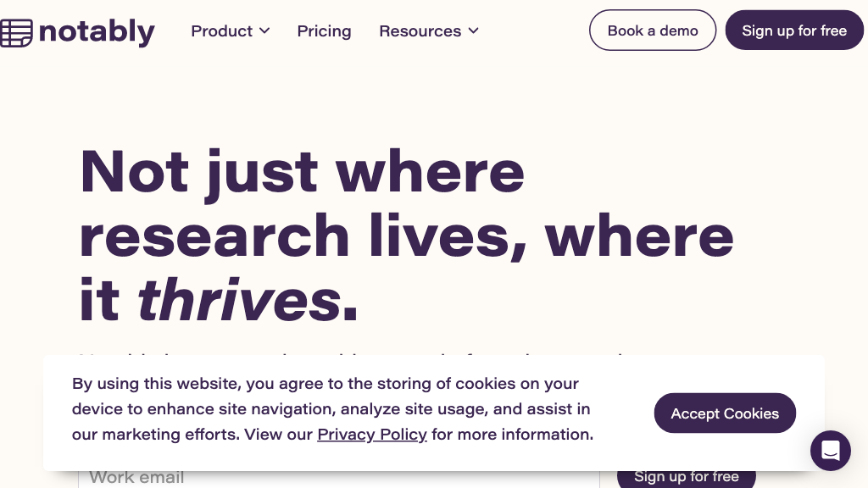Click the "Not just where" headline line

coord(302,170)
